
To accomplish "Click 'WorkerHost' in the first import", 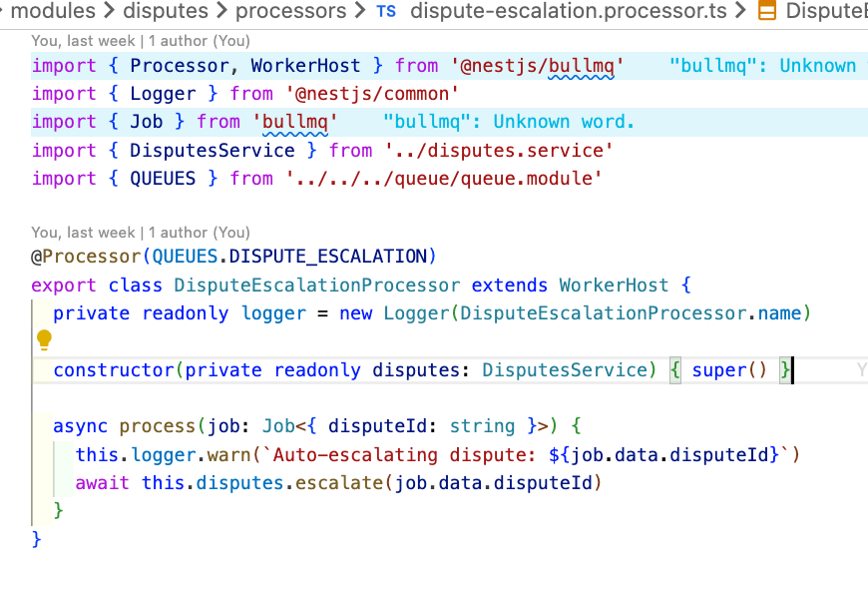I will pyautogui.click(x=305, y=66).
